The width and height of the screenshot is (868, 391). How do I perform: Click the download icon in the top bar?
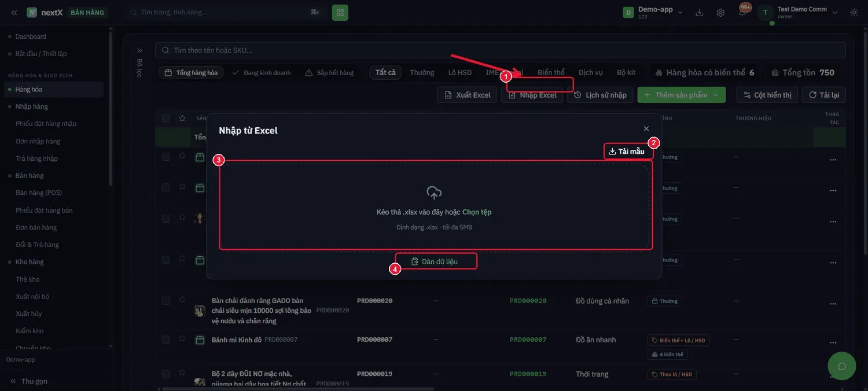pyautogui.click(x=700, y=12)
